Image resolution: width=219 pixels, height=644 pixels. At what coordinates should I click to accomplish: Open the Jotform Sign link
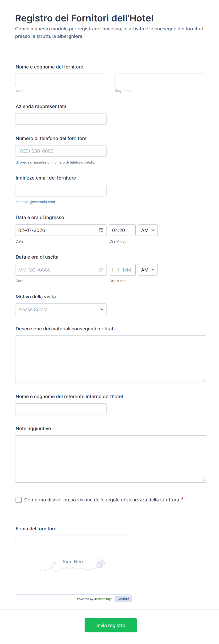(x=103, y=599)
